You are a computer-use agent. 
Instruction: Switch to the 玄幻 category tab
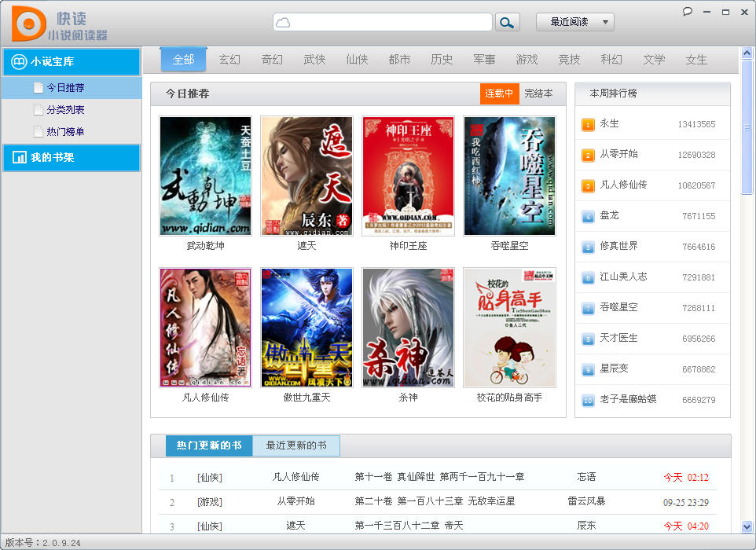[x=229, y=59]
